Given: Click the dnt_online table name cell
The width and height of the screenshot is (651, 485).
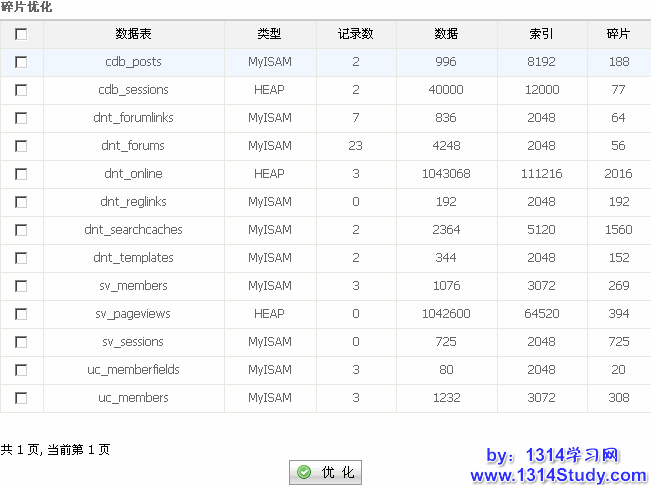Looking at the screenshot, I should point(133,174).
